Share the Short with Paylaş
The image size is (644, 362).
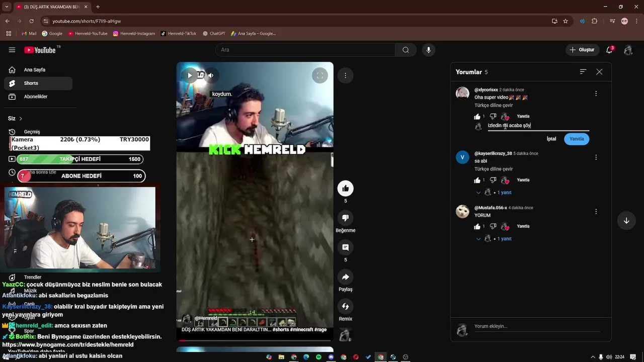click(345, 277)
